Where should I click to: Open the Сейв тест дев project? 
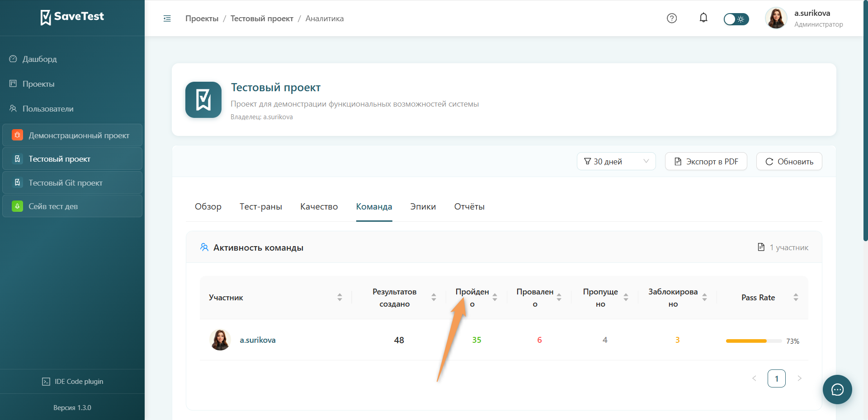(72, 206)
